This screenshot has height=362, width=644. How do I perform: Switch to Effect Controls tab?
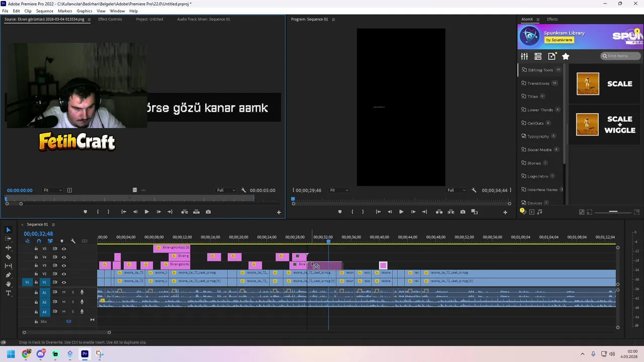[x=110, y=19]
